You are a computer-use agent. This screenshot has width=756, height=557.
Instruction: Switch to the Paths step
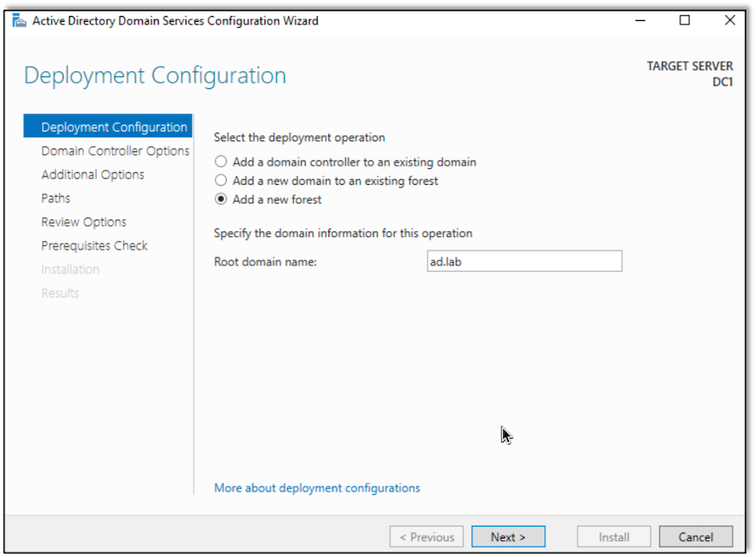[55, 198]
